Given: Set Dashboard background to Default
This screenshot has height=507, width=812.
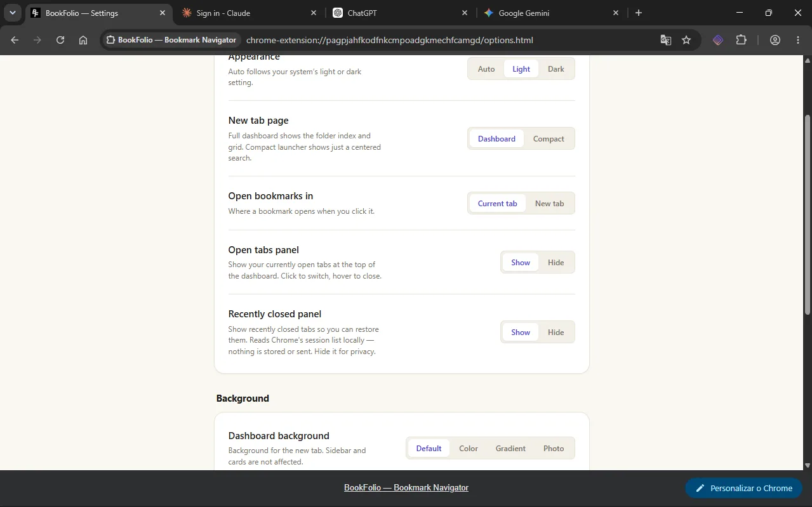Looking at the screenshot, I should coord(429,449).
